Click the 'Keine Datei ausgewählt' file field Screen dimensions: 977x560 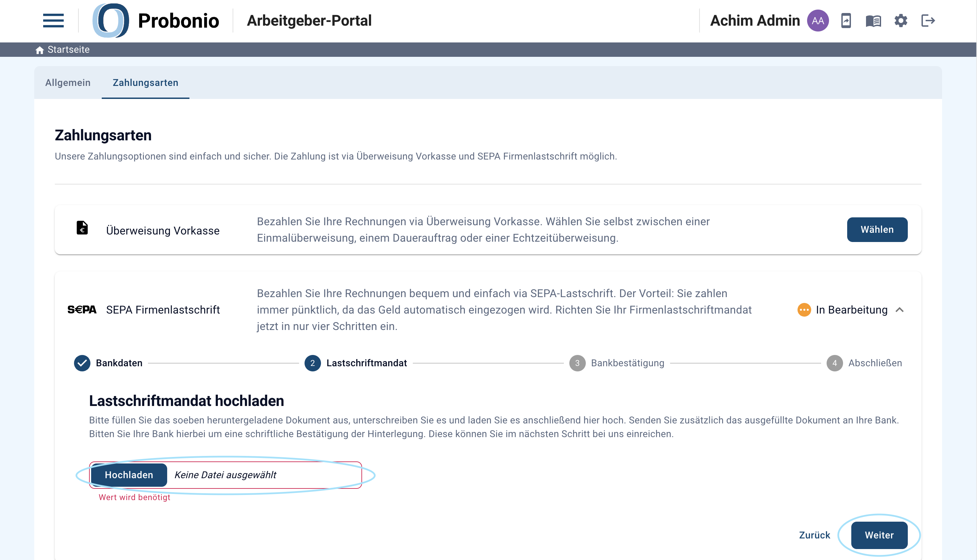[225, 475]
